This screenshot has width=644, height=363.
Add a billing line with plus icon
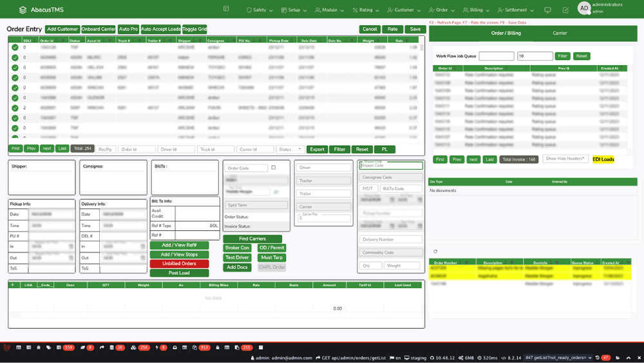(12, 284)
